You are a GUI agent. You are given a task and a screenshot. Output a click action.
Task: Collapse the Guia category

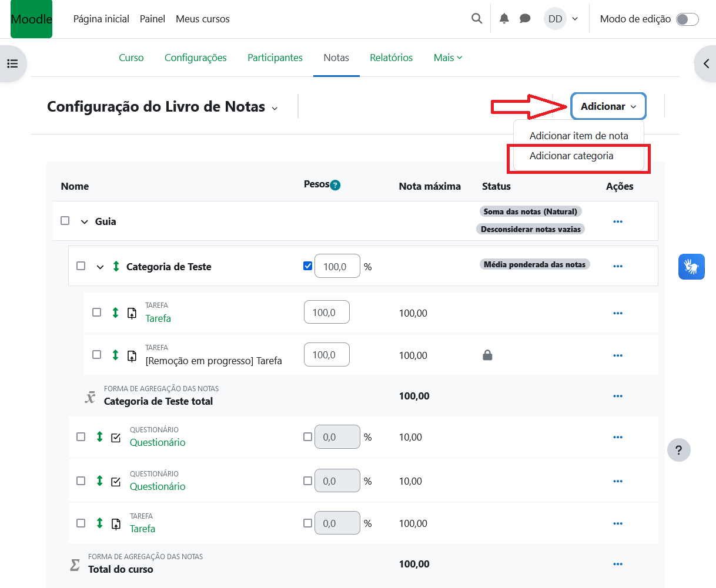[x=85, y=222]
